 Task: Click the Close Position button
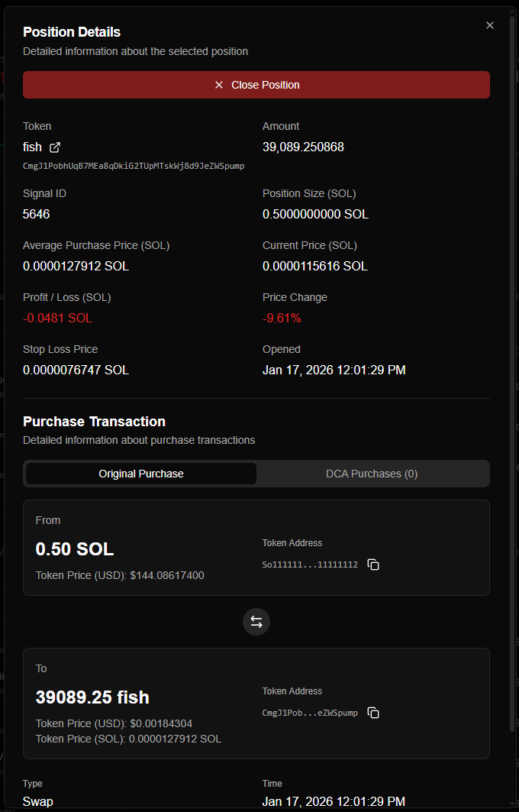coord(256,85)
